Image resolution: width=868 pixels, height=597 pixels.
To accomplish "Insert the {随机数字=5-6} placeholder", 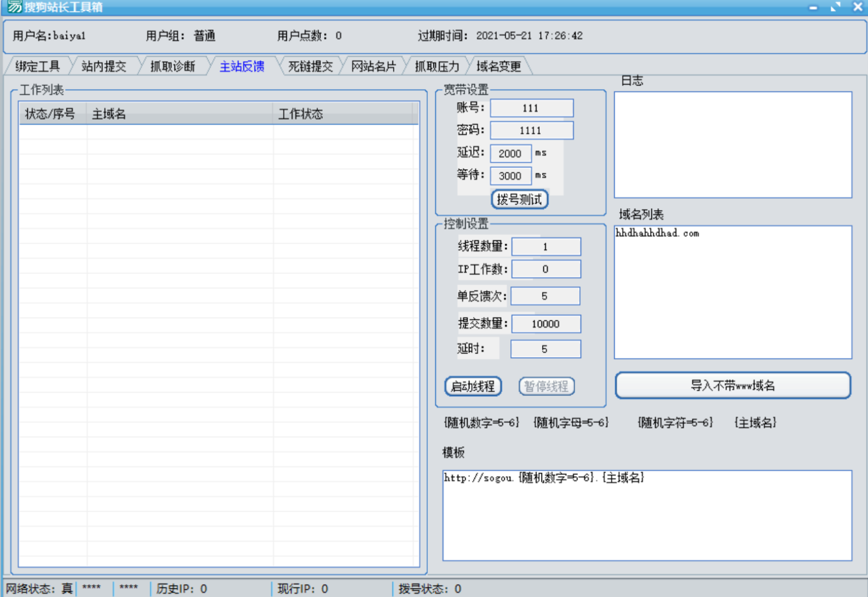I will [x=482, y=422].
